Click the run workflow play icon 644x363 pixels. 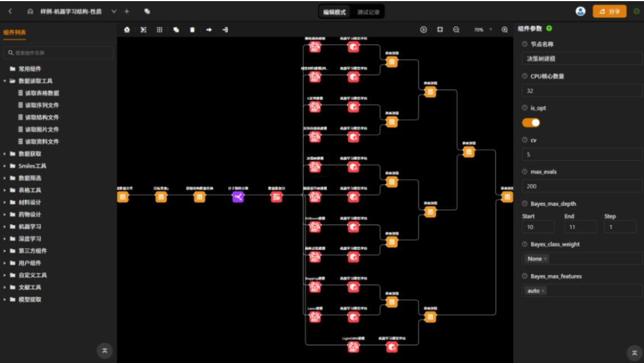pos(424,30)
